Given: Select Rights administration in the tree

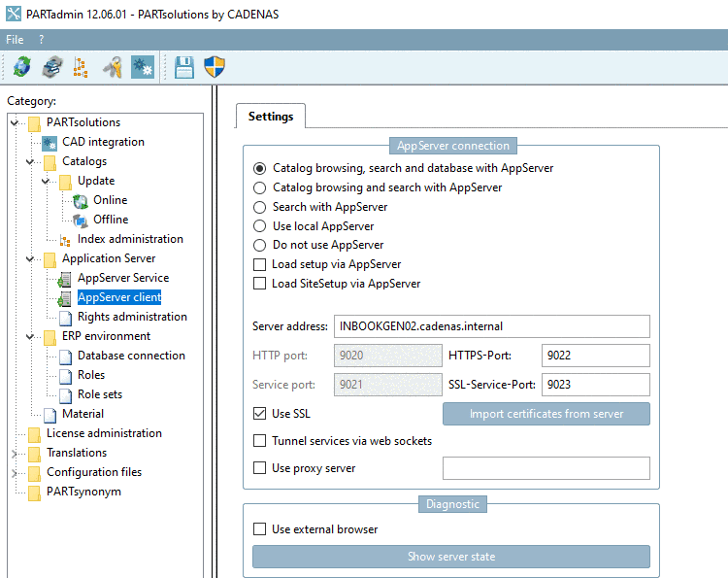Looking at the screenshot, I should [132, 317].
